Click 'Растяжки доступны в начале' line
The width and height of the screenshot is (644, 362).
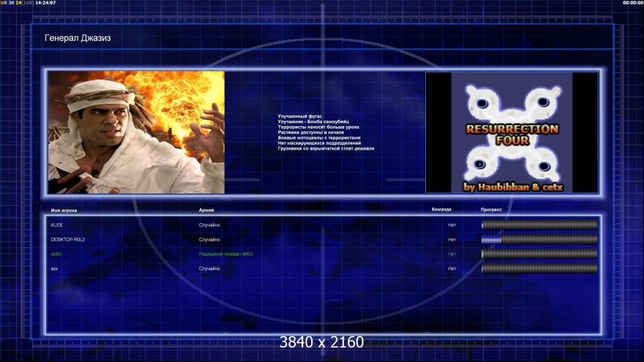(311, 132)
